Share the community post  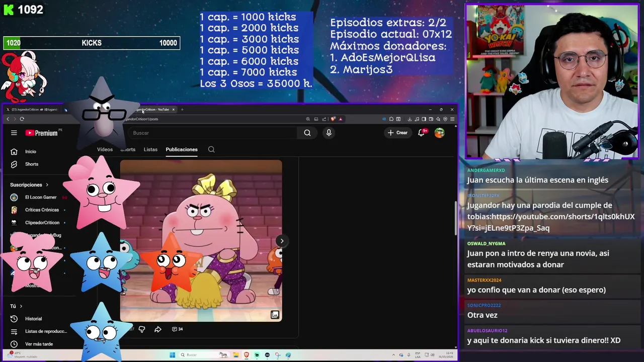(157, 329)
